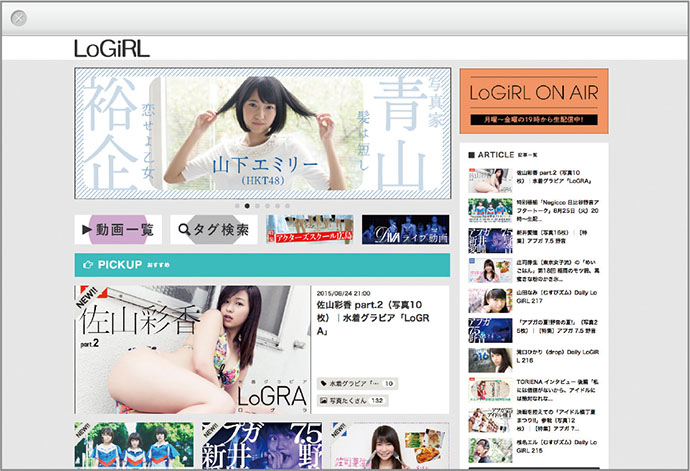
Task: Open the DIVA ライブ動画 banner
Action: pos(405,229)
